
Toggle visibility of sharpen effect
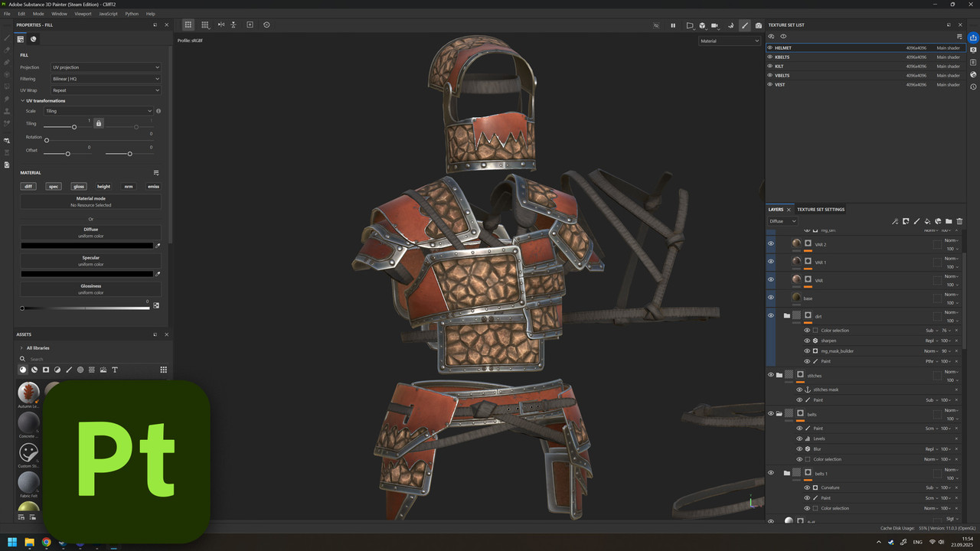(x=807, y=341)
